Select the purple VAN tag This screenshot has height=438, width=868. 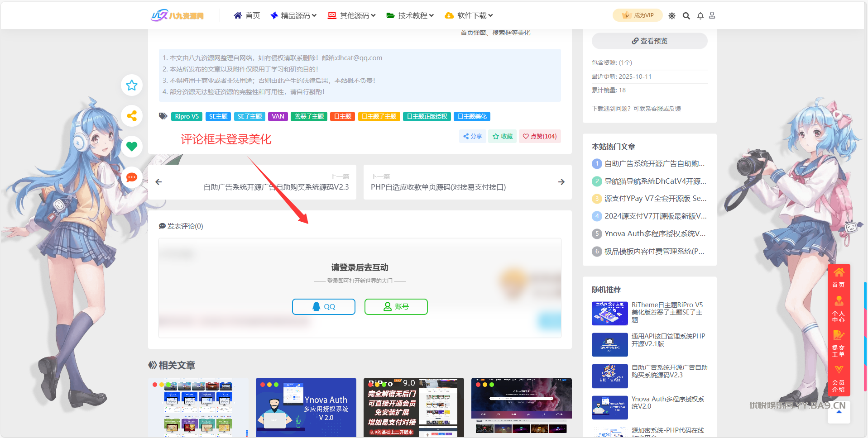[278, 116]
